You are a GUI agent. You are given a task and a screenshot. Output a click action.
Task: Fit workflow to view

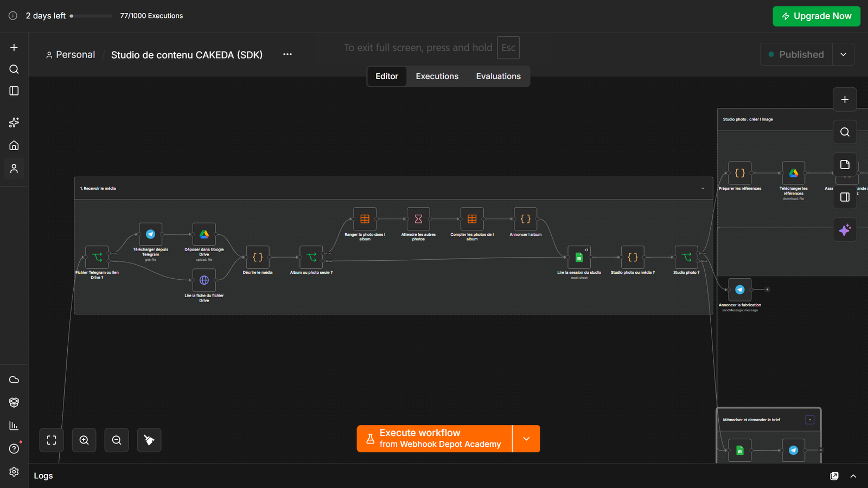[x=52, y=440]
